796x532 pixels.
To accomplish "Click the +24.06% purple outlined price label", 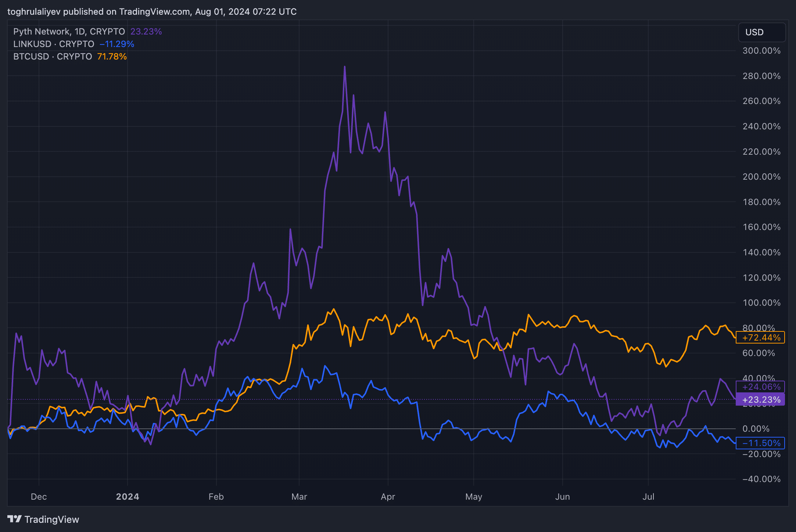I will (x=760, y=387).
